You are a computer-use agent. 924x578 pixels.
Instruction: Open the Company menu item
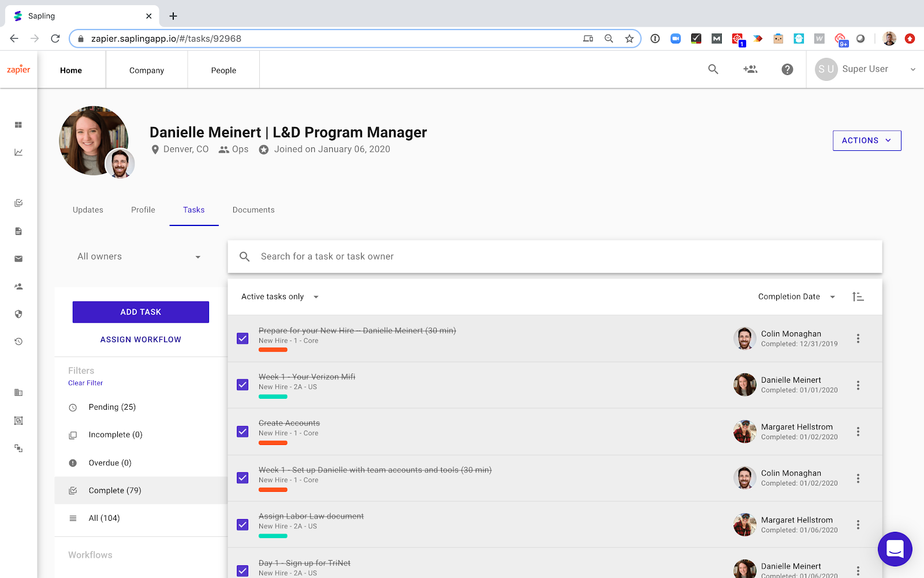click(147, 71)
